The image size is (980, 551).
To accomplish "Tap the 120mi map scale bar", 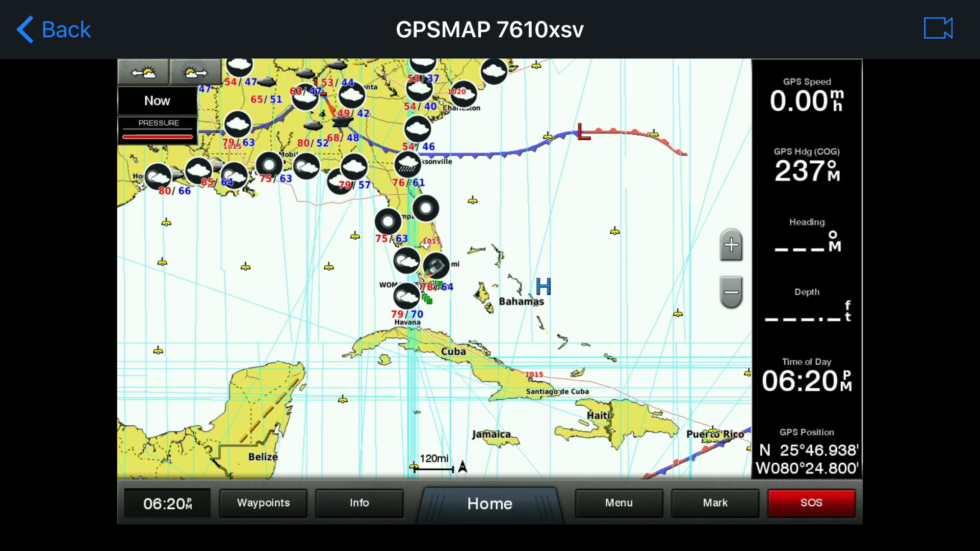I will coord(434,463).
